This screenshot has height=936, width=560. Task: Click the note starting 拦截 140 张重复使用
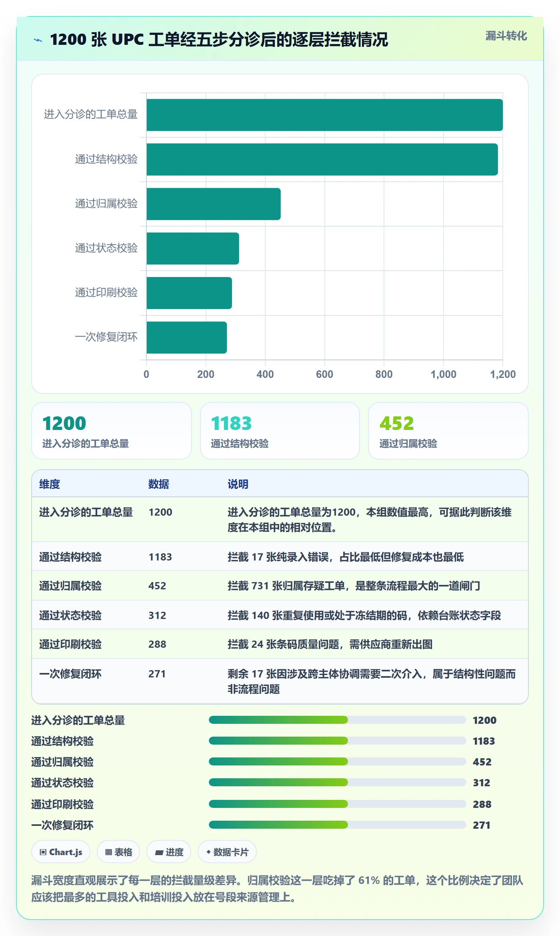tap(364, 615)
